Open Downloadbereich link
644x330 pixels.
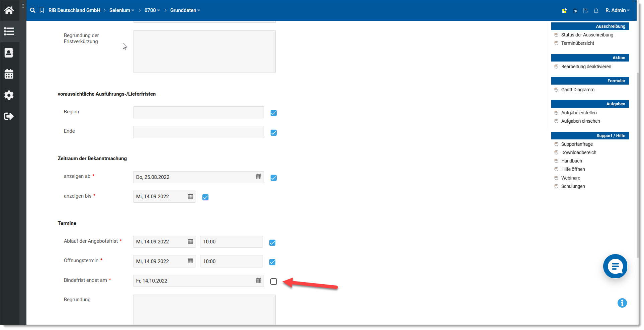coord(579,152)
